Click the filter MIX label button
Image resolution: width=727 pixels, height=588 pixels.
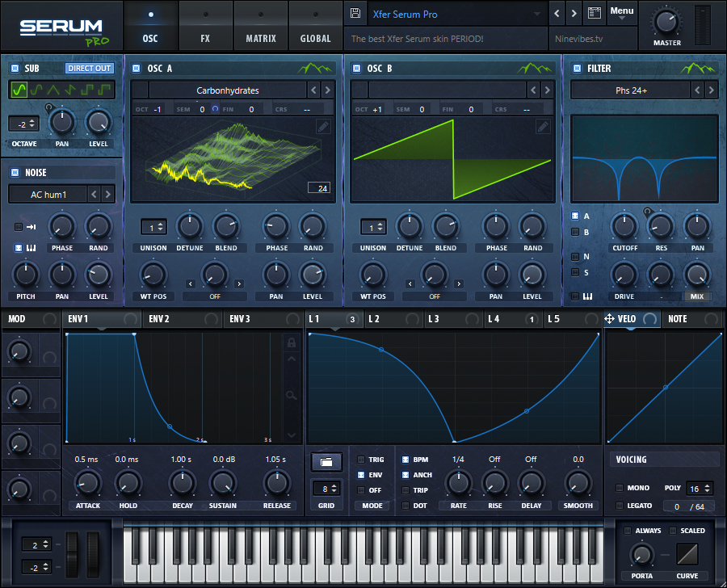(x=697, y=296)
